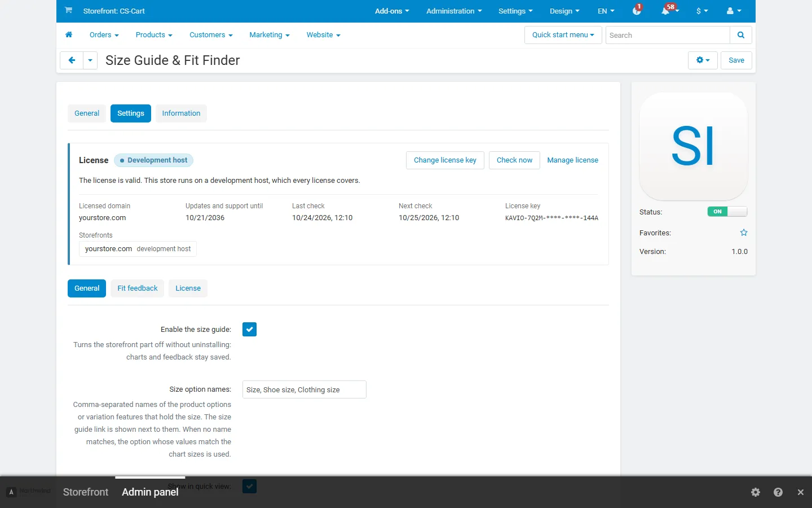Open the help center icon with badge 1
The width and height of the screenshot is (812, 508).
click(637, 11)
